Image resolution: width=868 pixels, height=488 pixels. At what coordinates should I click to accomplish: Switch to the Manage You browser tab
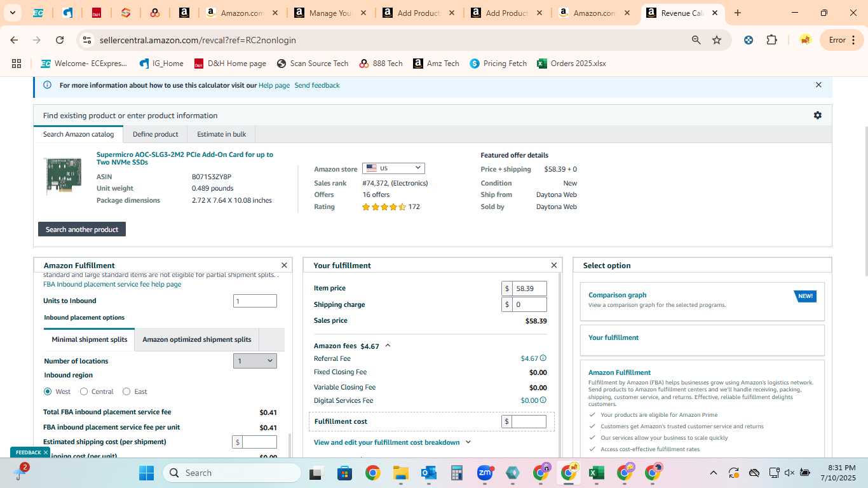[330, 13]
